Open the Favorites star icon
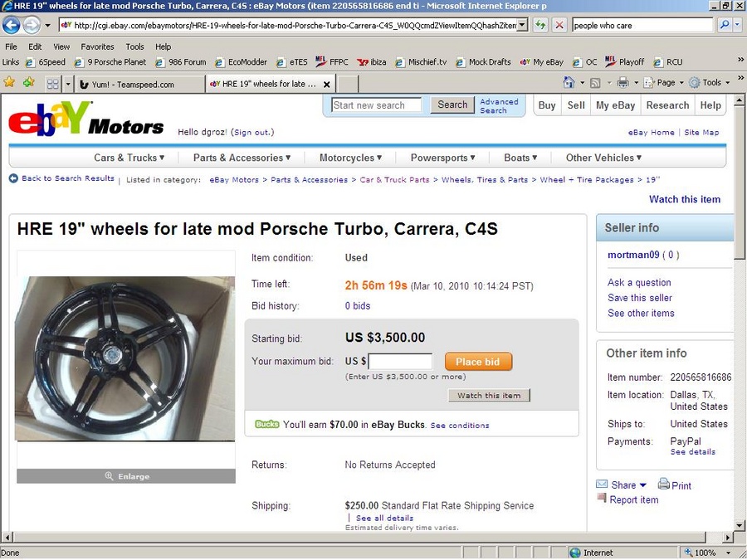 point(10,83)
